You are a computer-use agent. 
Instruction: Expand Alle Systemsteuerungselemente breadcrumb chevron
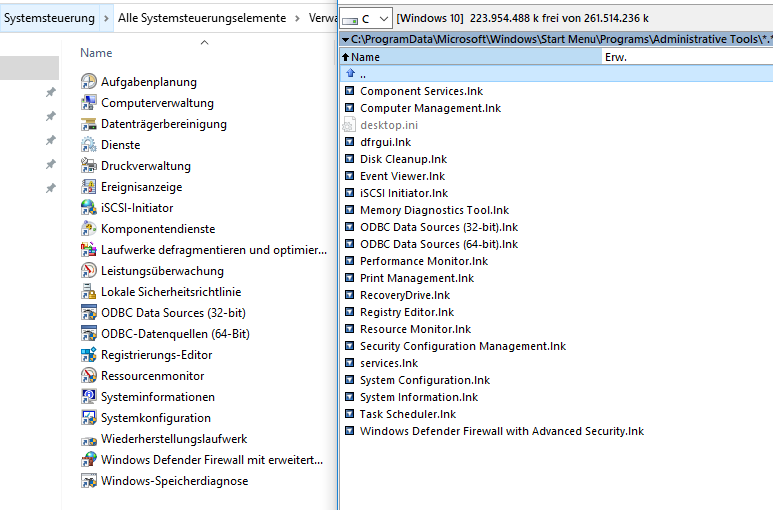(297, 18)
